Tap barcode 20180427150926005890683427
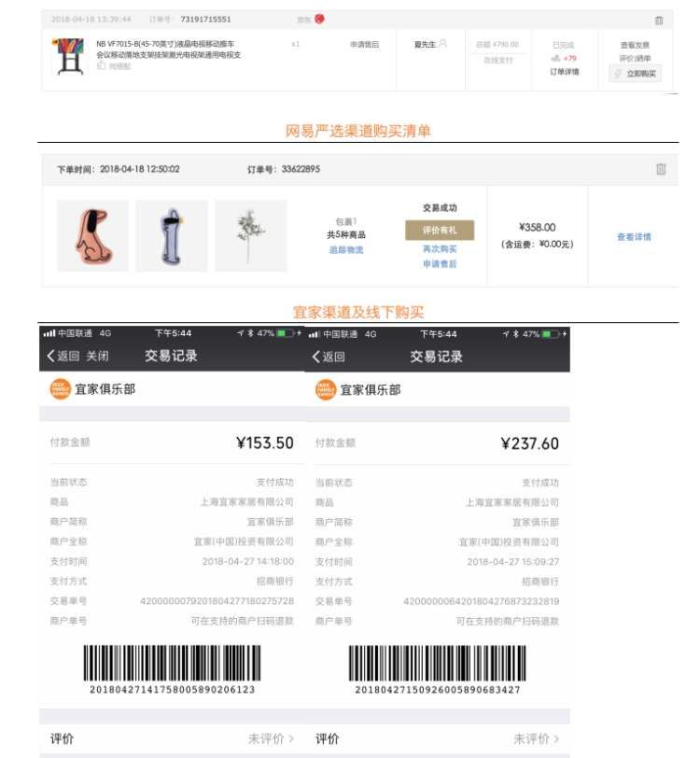This screenshot has height=758, width=700. [x=438, y=663]
